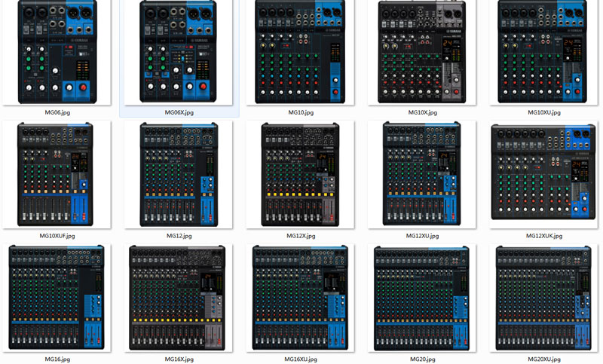Select the MG06.jpg mixer thumbnail
603x364 pixels.
(57, 51)
